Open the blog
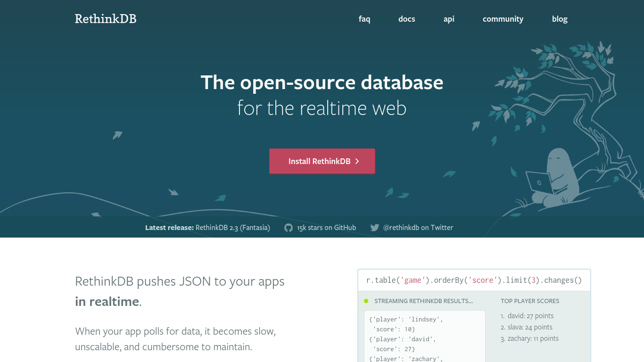Image resolution: width=644 pixels, height=362 pixels. 560,19
